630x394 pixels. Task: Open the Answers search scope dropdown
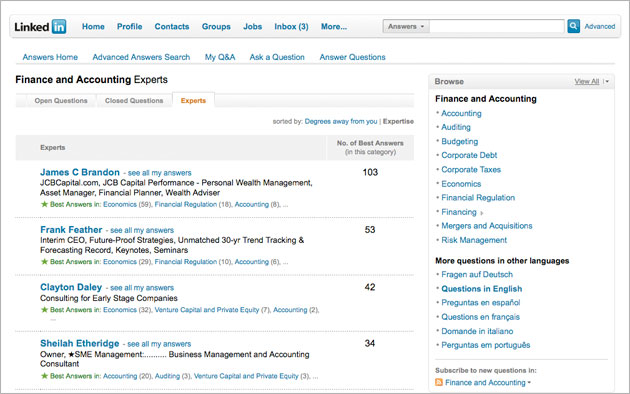pyautogui.click(x=406, y=27)
